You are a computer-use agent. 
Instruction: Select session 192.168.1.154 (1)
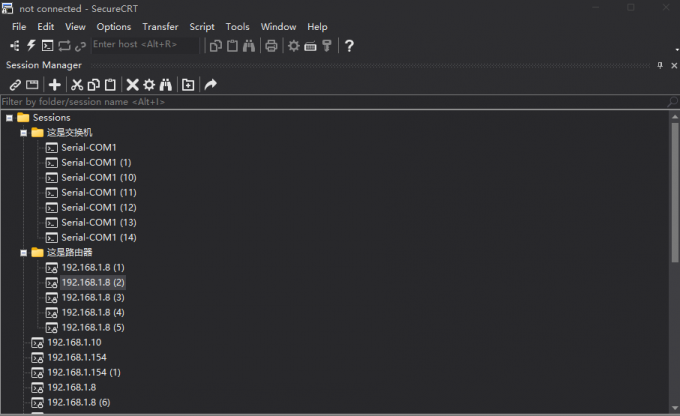pyautogui.click(x=84, y=372)
